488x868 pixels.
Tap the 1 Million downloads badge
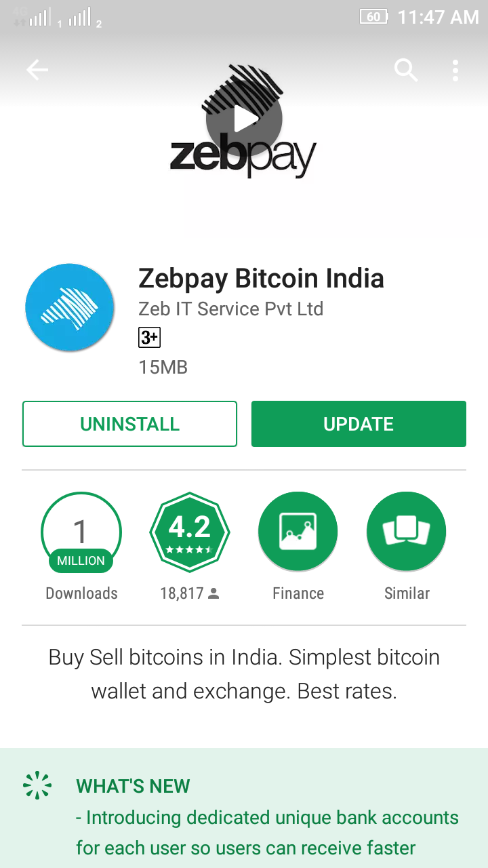(81, 532)
